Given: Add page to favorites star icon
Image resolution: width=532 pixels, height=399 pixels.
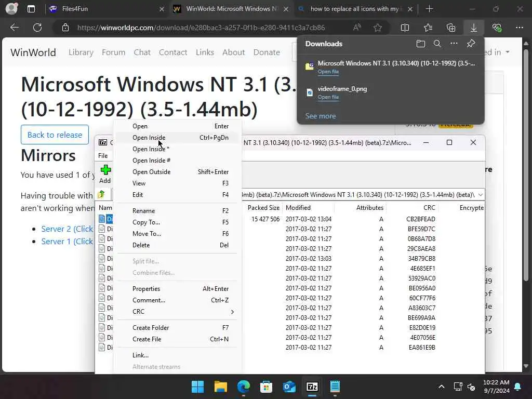Looking at the screenshot, I should coord(378,28).
